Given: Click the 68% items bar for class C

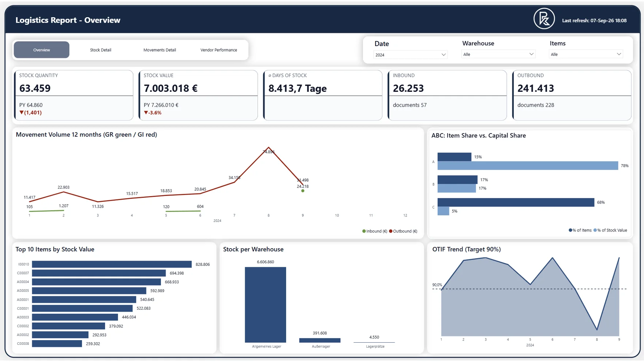Looking at the screenshot, I should 516,202.
